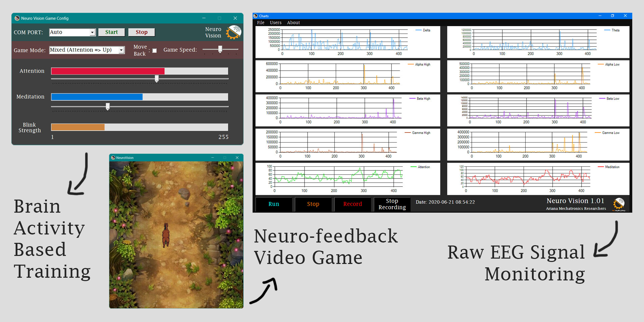The width and height of the screenshot is (644, 322).
Task: Click the Charts window title icon
Action: tap(256, 16)
